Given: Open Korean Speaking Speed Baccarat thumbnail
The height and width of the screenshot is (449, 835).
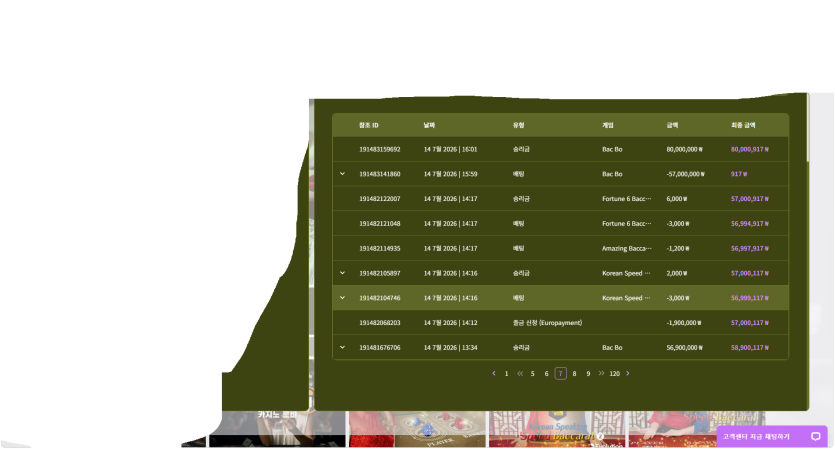Looking at the screenshot, I should tap(557, 429).
